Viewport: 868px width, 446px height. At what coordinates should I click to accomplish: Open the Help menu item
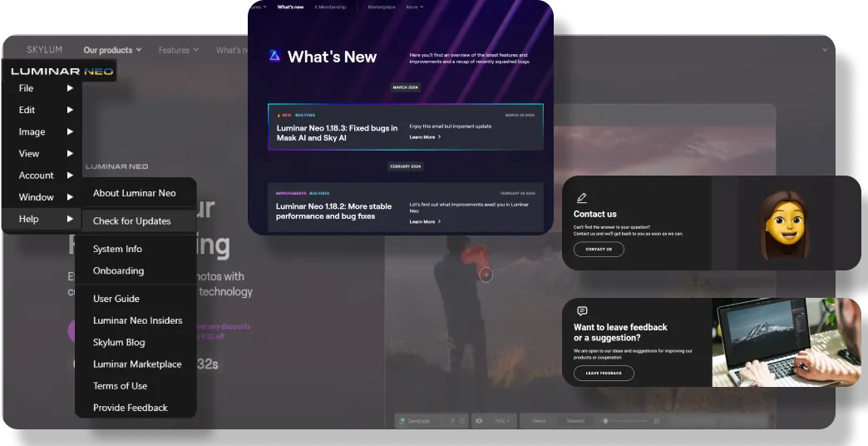(x=42, y=219)
